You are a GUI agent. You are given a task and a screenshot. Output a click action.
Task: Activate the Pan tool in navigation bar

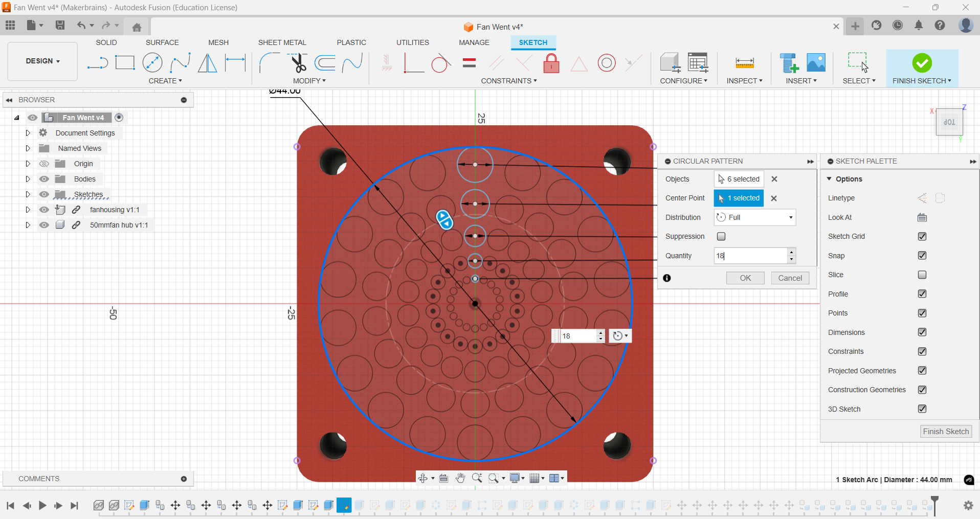click(x=461, y=478)
